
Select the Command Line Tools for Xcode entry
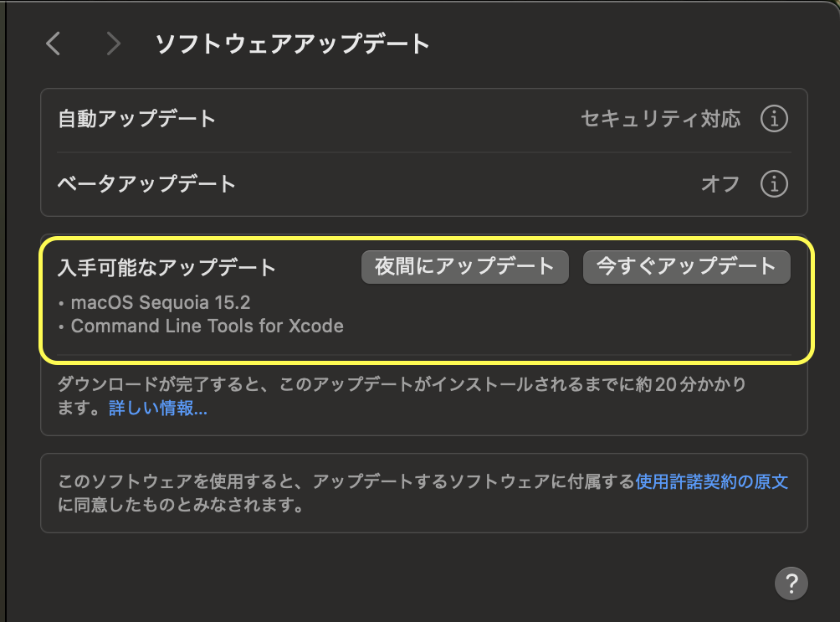click(x=207, y=326)
